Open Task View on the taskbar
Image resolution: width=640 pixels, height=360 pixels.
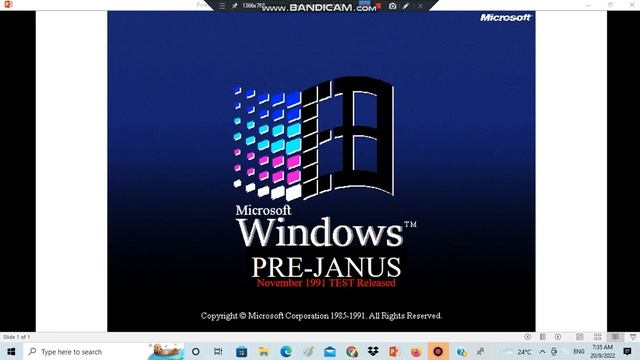pyautogui.click(x=218, y=351)
